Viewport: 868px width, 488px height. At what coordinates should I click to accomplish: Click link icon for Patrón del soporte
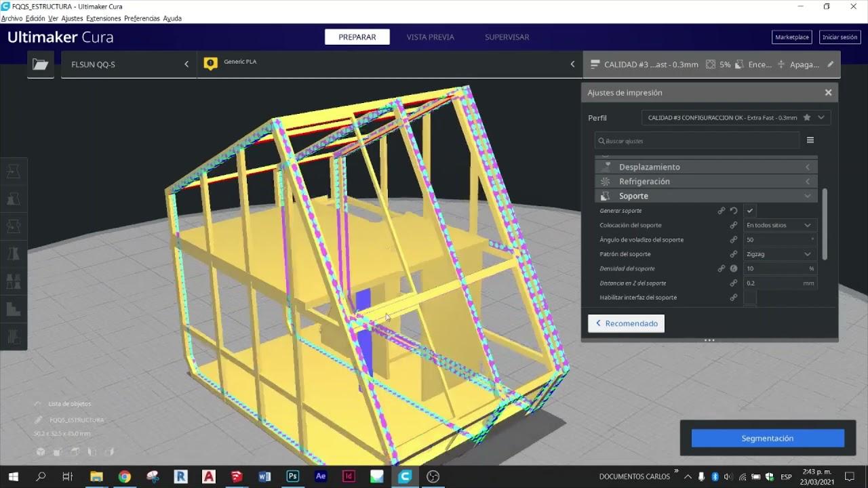click(734, 254)
